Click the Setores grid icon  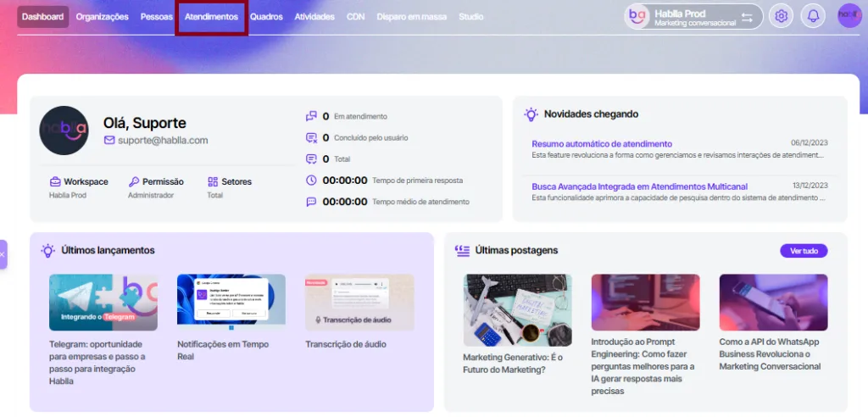tap(213, 181)
